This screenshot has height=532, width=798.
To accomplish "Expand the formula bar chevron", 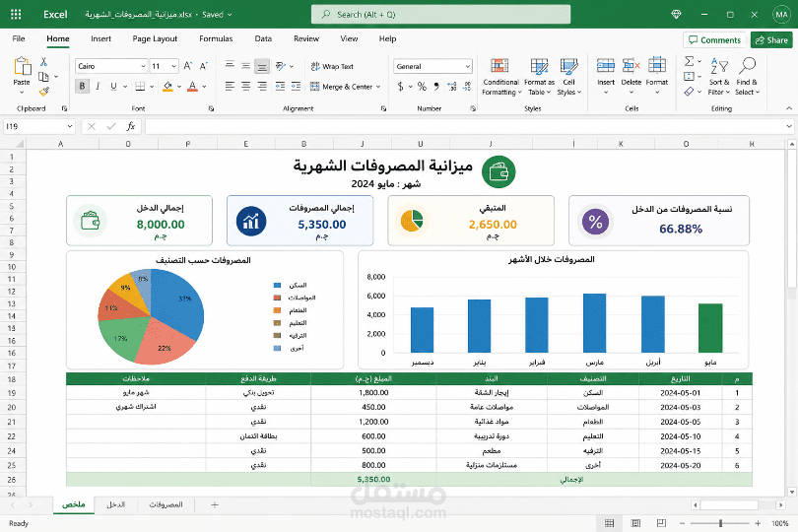I will coord(789,126).
